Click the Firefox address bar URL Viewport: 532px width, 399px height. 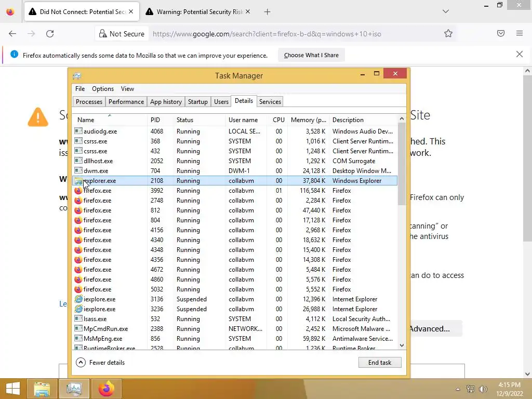click(x=267, y=34)
